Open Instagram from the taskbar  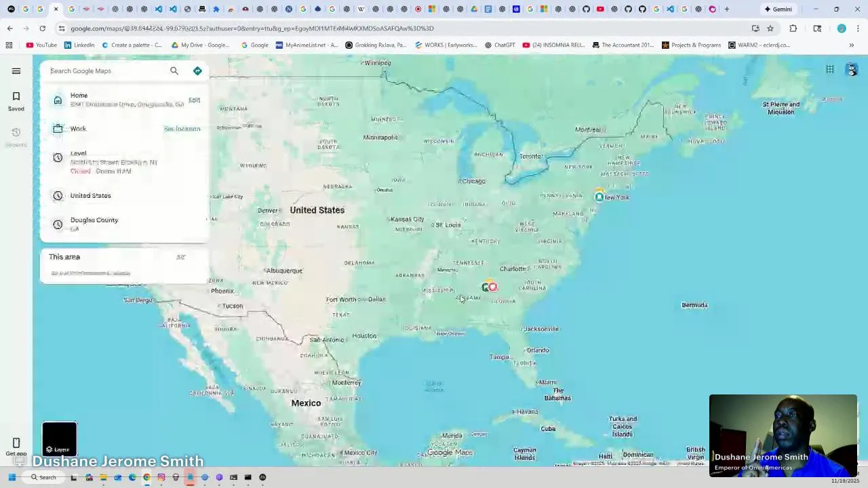161,477
